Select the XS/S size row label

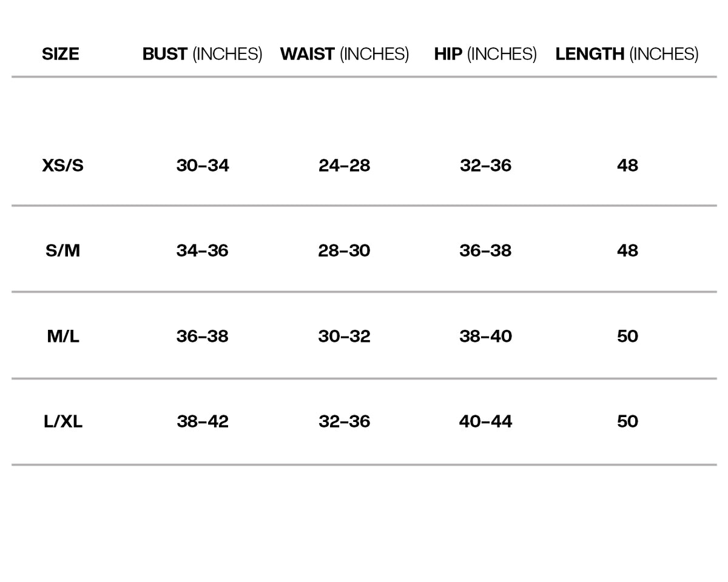tap(63, 165)
